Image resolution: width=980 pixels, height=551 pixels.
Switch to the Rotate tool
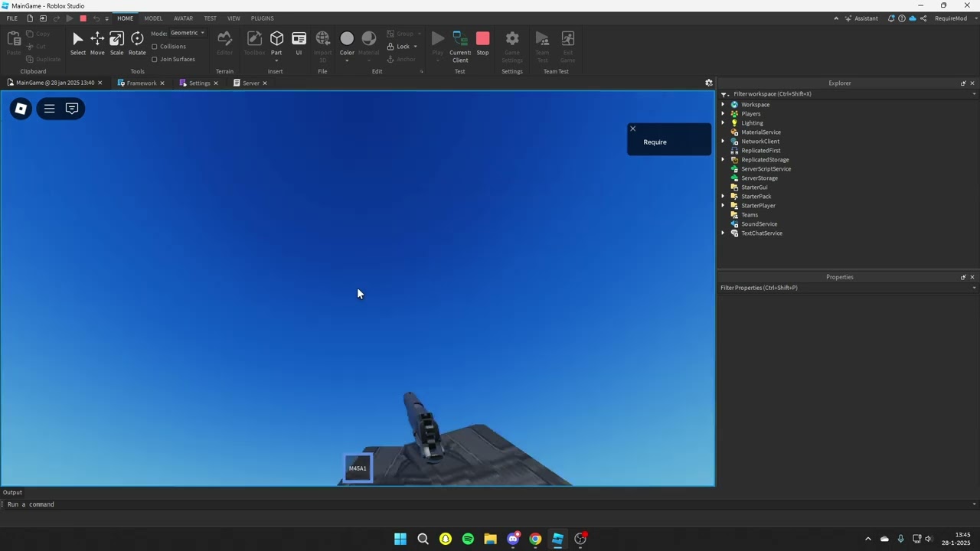click(x=137, y=44)
